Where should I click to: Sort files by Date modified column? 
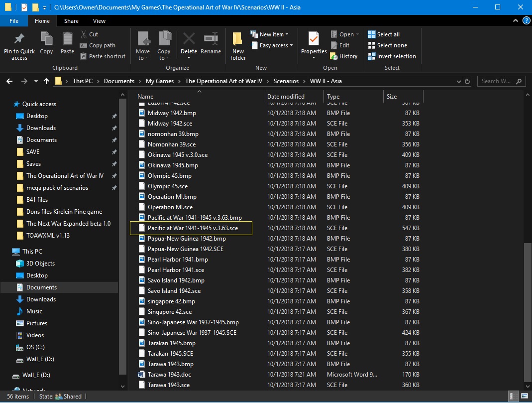click(286, 97)
